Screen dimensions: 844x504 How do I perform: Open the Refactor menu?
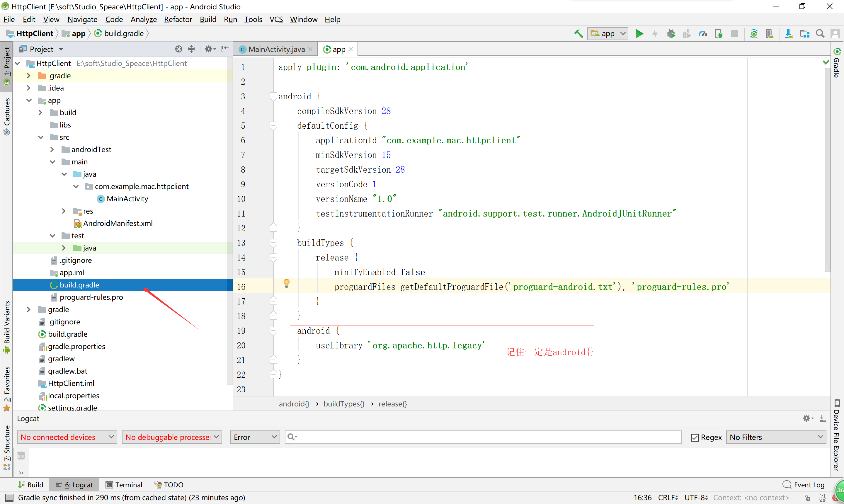(178, 19)
